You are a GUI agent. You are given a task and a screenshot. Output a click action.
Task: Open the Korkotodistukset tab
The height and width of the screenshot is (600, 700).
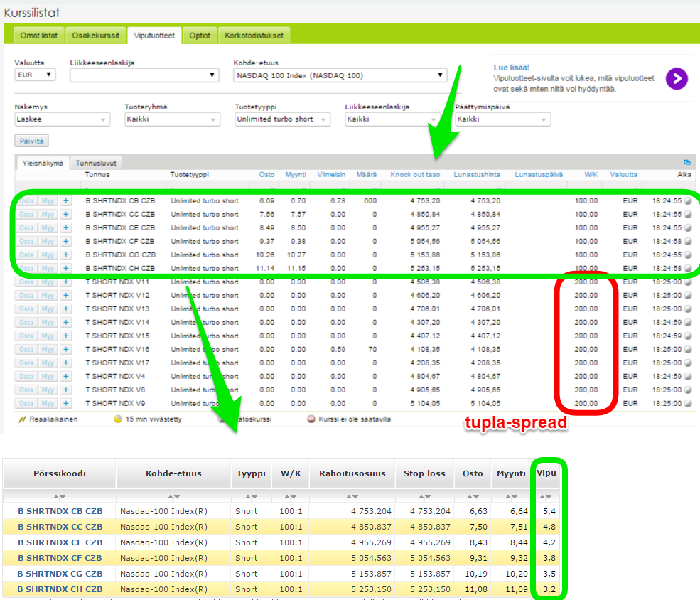[254, 36]
